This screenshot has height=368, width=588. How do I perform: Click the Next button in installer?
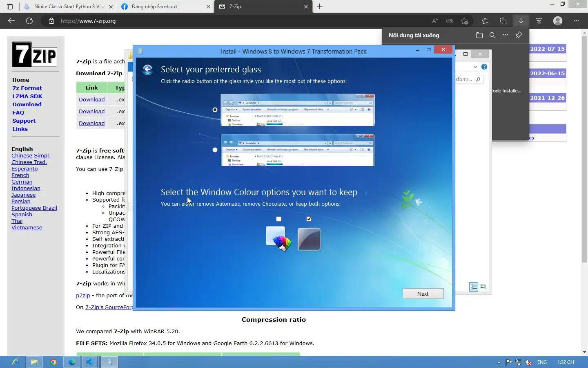click(x=423, y=294)
